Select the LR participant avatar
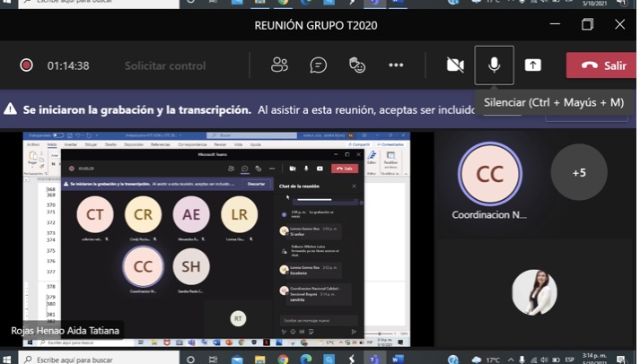Image resolution: width=640 pixels, height=364 pixels. click(x=239, y=214)
